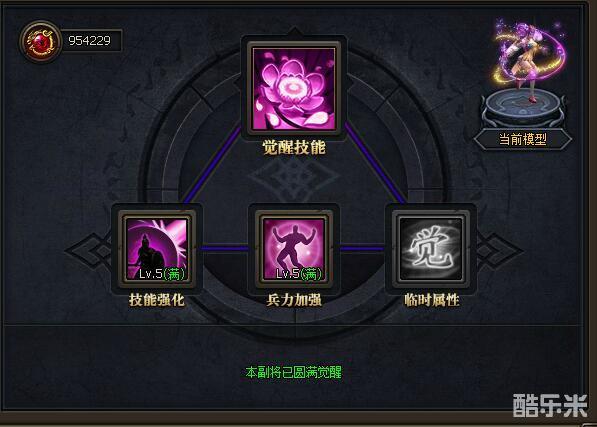This screenshot has height=427, width=597.
Task: Click the right diamond ornament arrow
Action: [499, 250]
